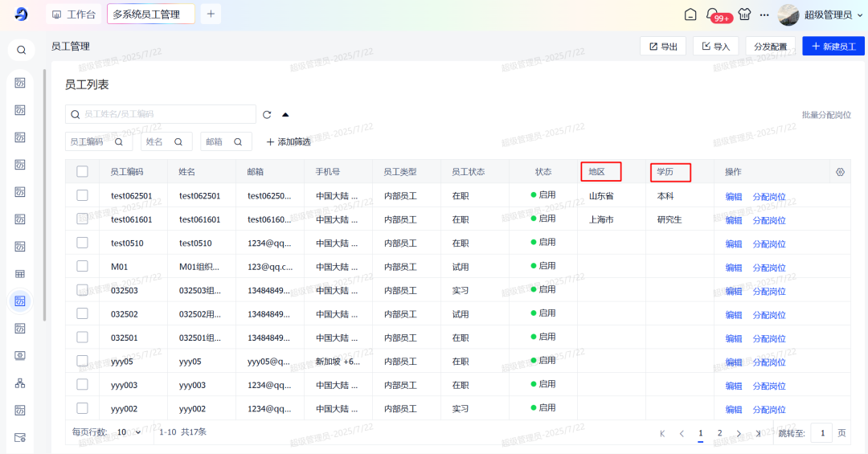Viewport: 868px width, 454px height.
Task: Check the checkbox for row test062501
Action: tap(82, 195)
